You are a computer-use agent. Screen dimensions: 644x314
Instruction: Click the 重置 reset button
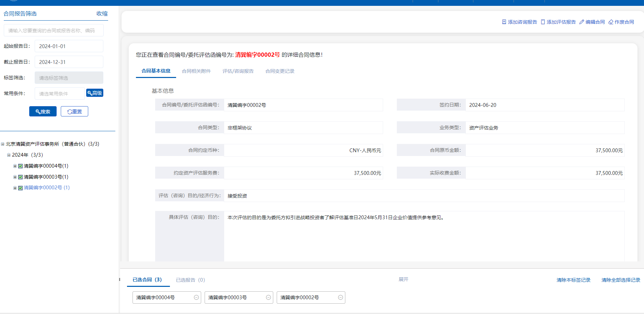point(74,112)
